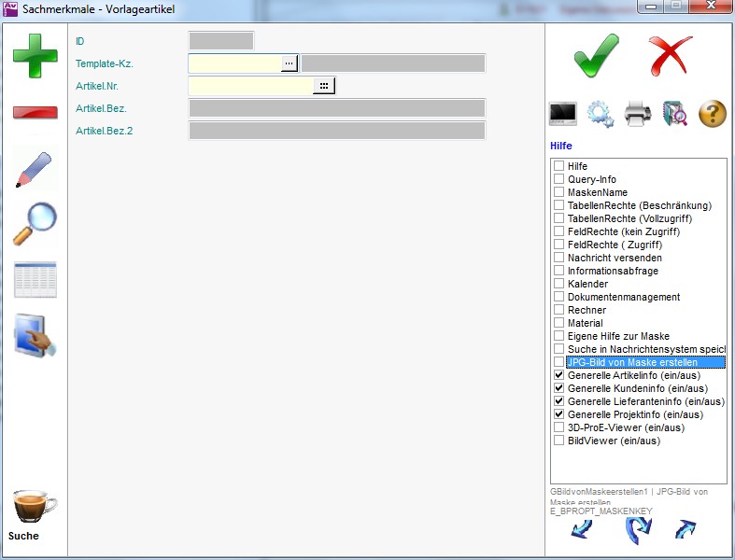Click the green plus add record icon
This screenshot has width=735, height=560.
tap(35, 56)
